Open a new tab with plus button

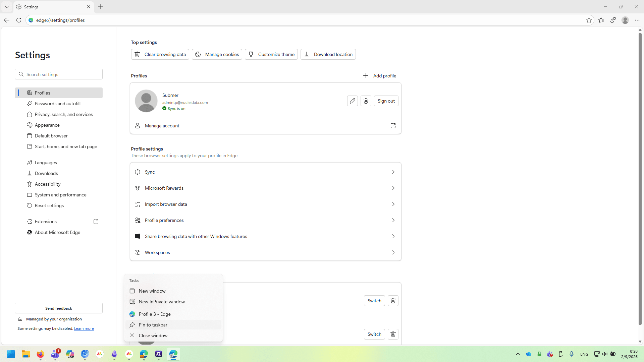(101, 7)
